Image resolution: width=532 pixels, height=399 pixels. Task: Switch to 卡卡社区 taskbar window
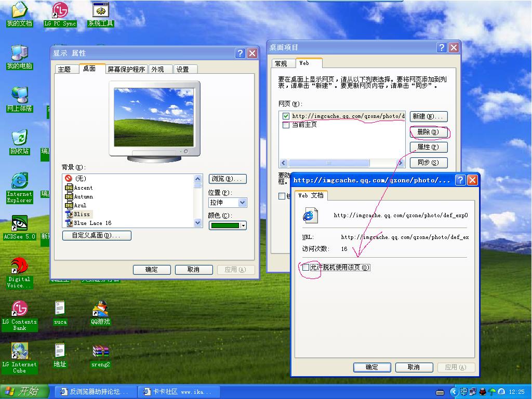point(180,392)
